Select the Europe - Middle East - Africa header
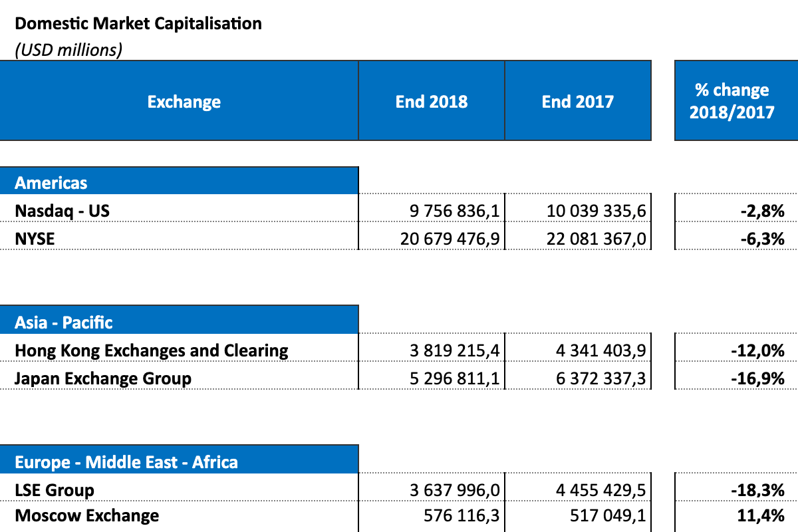798x532 pixels. click(126, 462)
